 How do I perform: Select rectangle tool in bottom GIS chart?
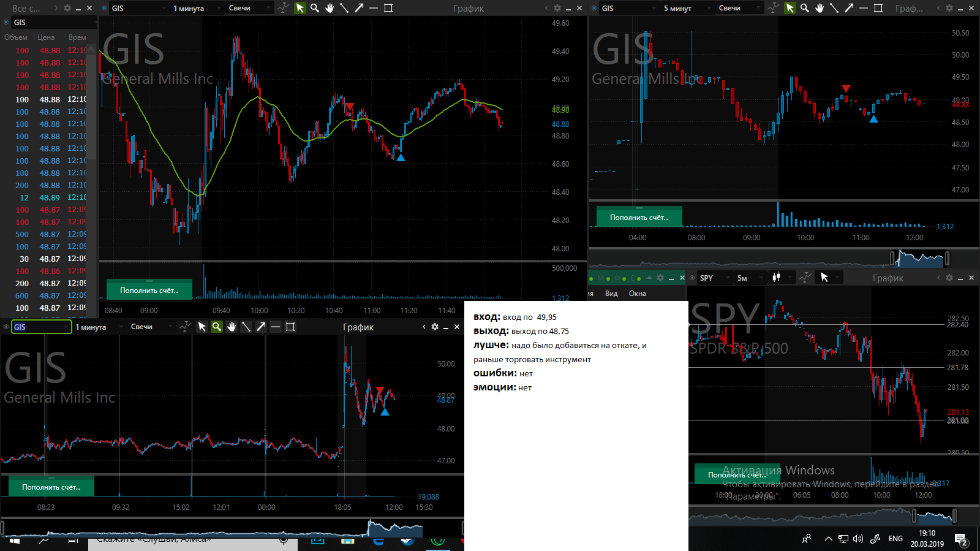pos(290,327)
